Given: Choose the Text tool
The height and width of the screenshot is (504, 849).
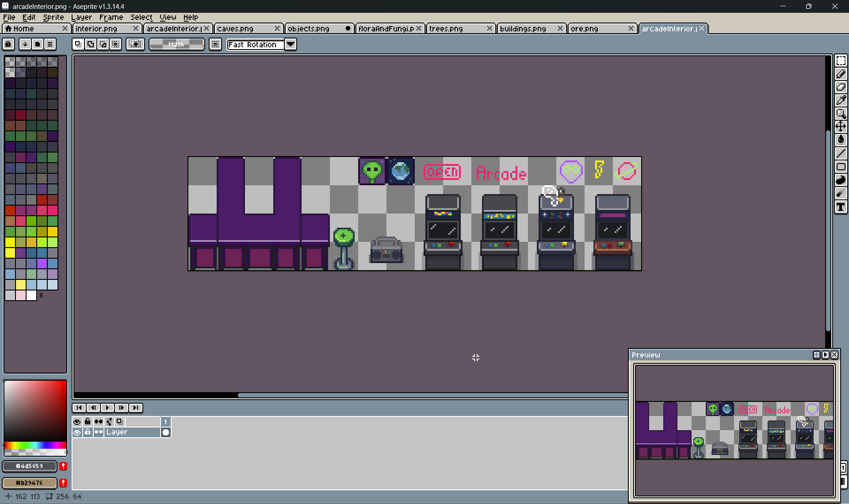Looking at the screenshot, I should tap(841, 207).
